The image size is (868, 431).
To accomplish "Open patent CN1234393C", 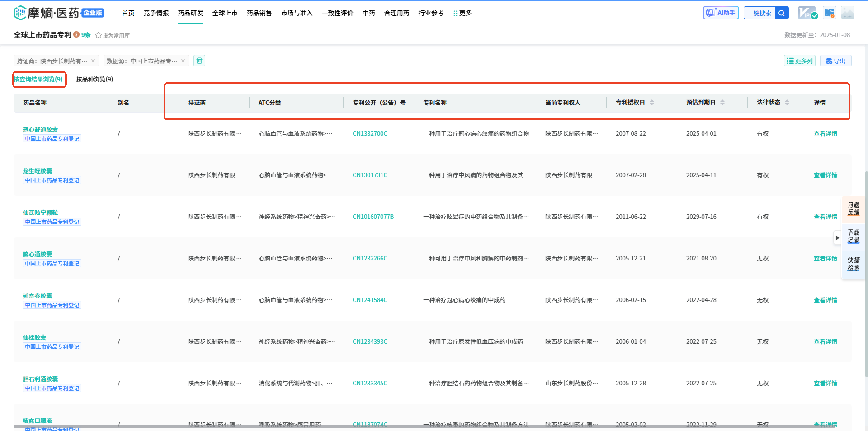I will (370, 341).
